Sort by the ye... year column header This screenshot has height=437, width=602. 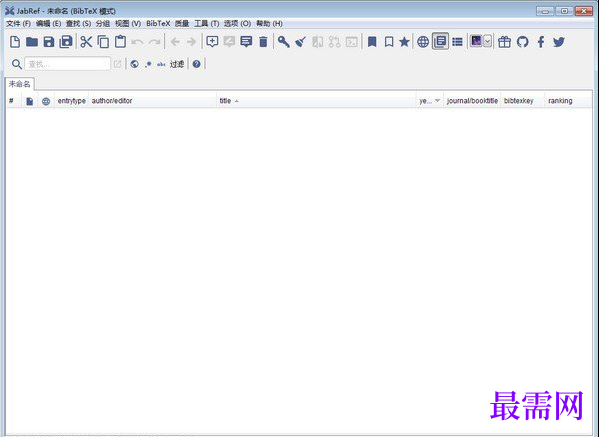[x=429, y=101]
